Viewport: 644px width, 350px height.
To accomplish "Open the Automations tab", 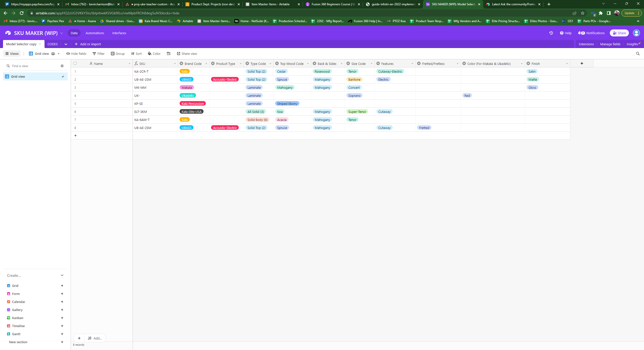I will tap(95, 33).
